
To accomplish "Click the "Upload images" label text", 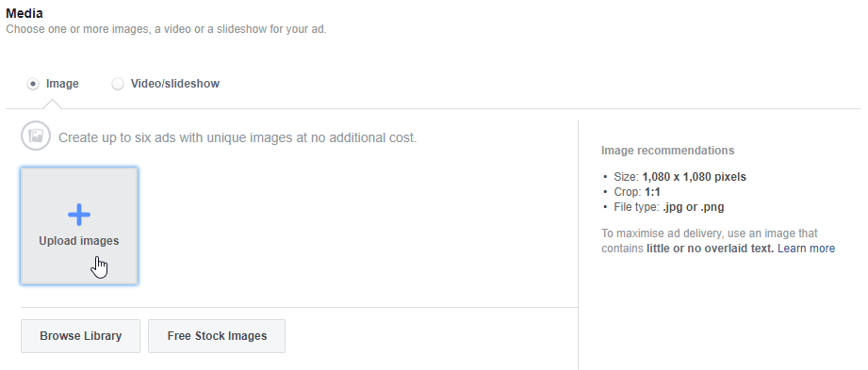I will [x=78, y=241].
